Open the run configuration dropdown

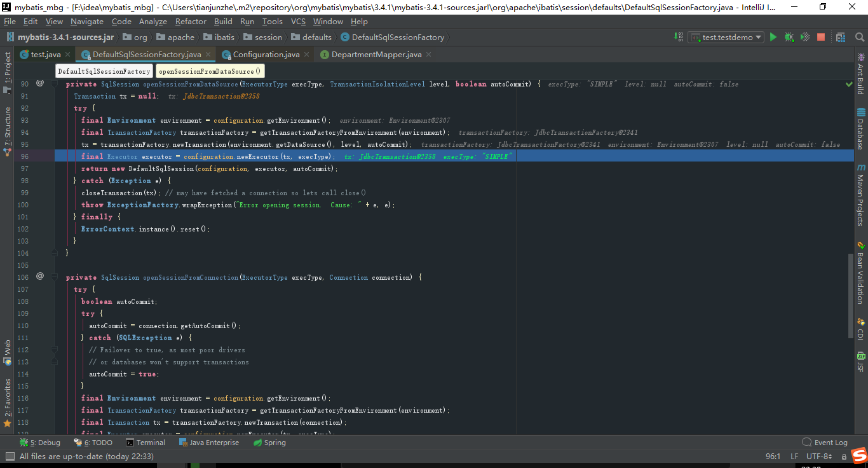(758, 37)
